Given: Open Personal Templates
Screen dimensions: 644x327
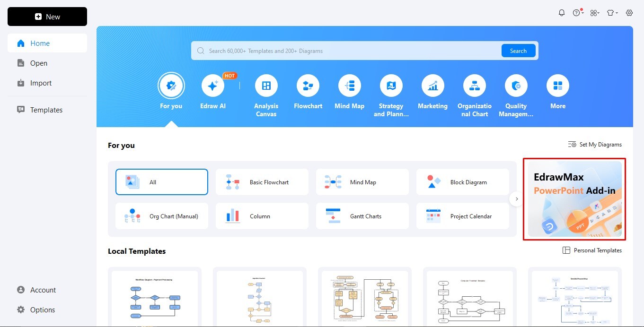Looking at the screenshot, I should tap(592, 250).
